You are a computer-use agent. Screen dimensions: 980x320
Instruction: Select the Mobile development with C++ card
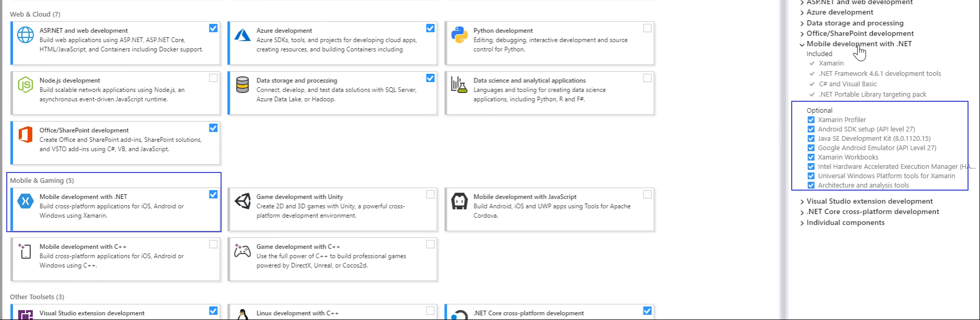pos(115,259)
